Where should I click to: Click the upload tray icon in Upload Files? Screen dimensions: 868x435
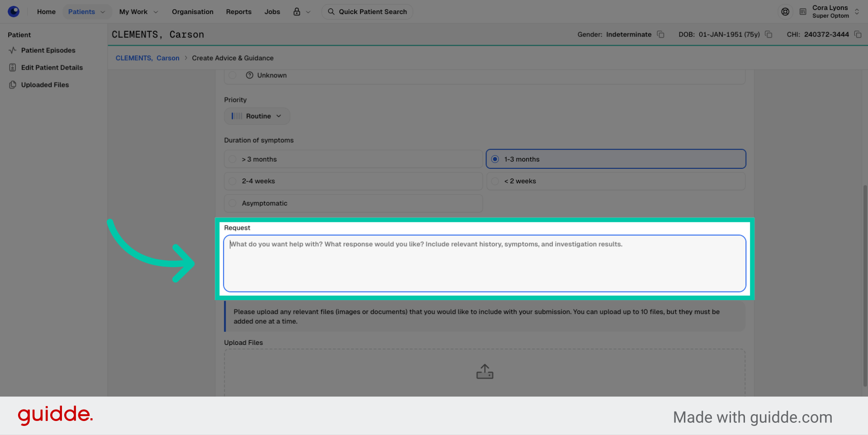[x=485, y=372]
